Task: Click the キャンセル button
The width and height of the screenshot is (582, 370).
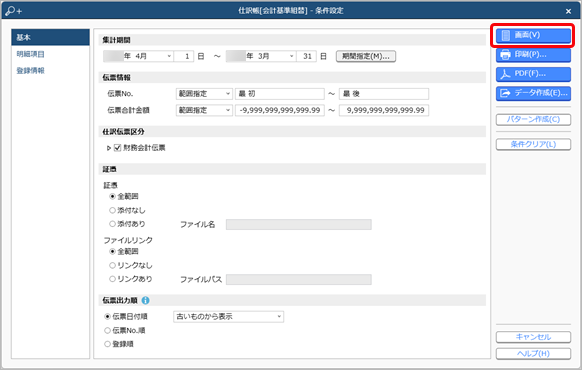Action: [533, 337]
